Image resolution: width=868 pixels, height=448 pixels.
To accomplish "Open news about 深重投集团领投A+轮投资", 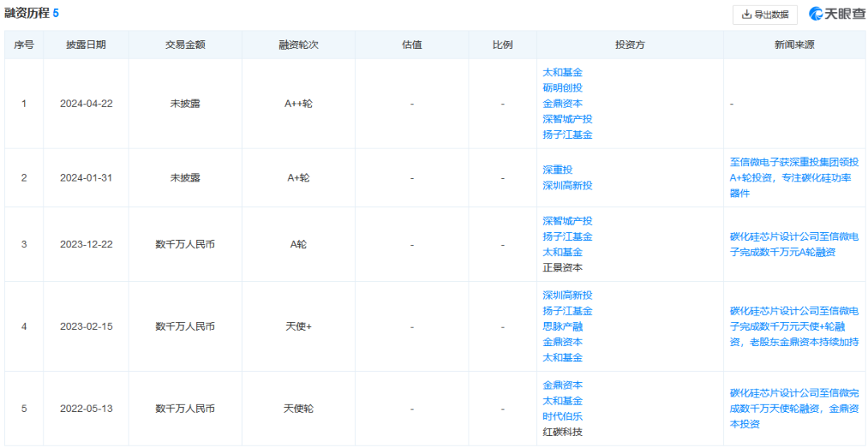I will 794,177.
